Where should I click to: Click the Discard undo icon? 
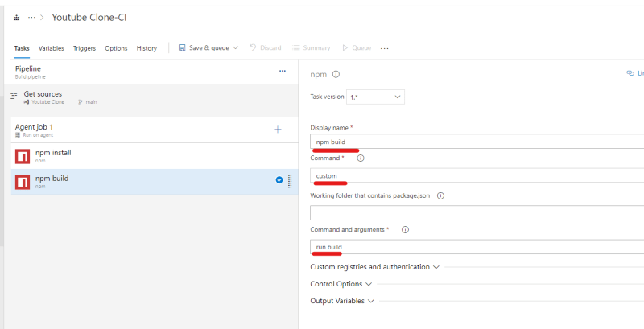pos(253,47)
